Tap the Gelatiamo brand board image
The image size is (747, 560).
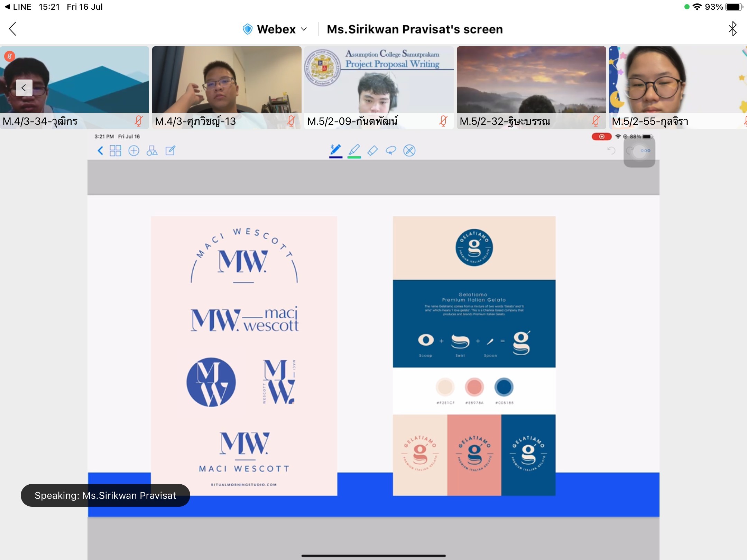point(474,356)
